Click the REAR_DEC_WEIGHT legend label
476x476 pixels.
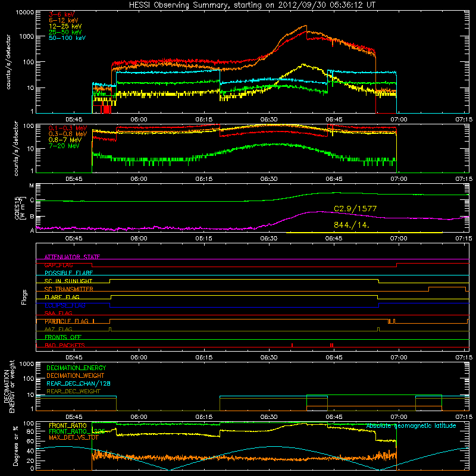click(73, 392)
